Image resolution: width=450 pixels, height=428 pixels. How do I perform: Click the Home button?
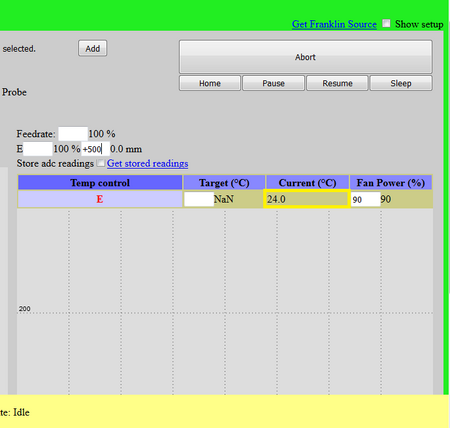pos(210,83)
